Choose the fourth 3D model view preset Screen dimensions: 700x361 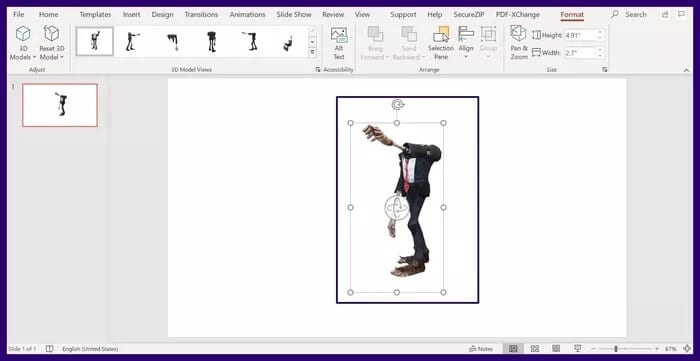click(212, 41)
